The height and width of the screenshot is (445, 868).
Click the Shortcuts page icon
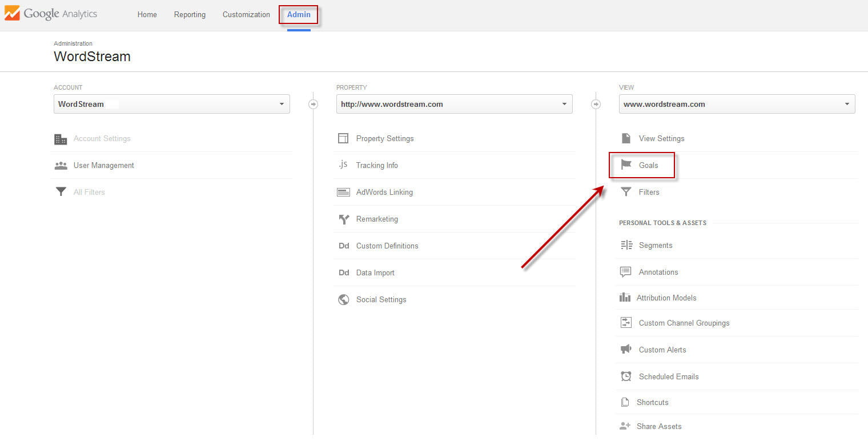click(625, 403)
